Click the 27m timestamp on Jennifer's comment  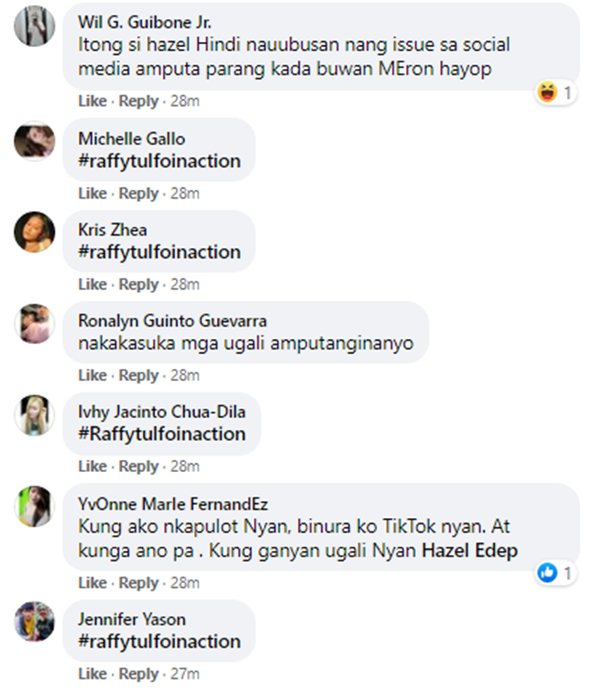coord(184,674)
